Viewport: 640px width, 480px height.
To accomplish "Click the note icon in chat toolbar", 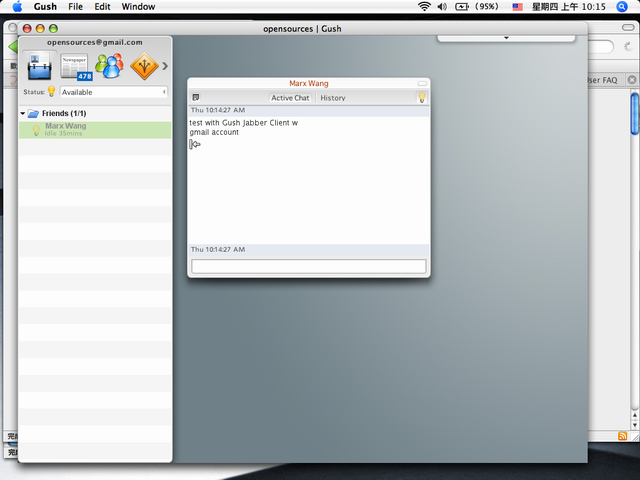I will [196, 98].
